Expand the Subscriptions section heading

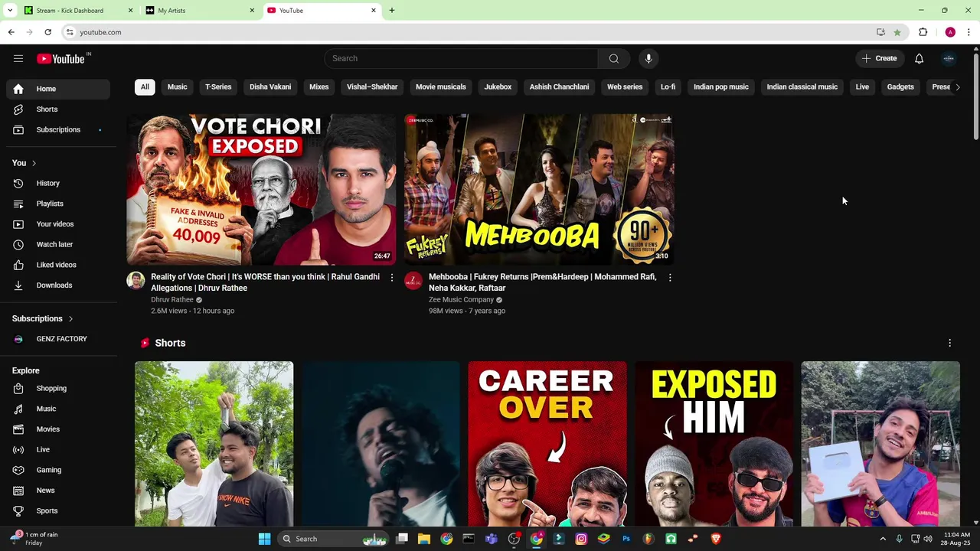[x=43, y=318]
